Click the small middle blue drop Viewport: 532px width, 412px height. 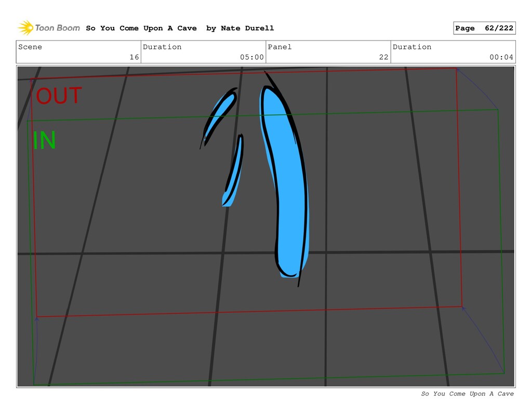pyautogui.click(x=233, y=170)
